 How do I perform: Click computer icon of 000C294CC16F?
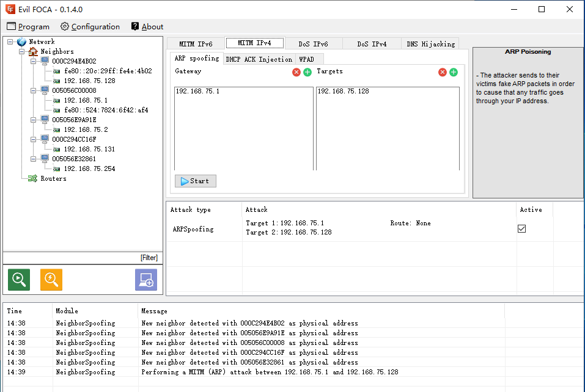pyautogui.click(x=45, y=139)
